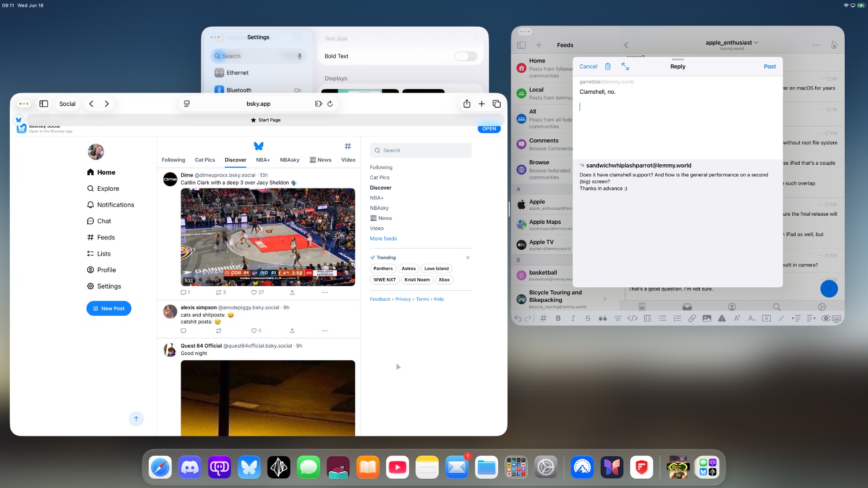This screenshot has width=868, height=488.
Task: Open the Lemmy more options ellipsis menu
Action: [x=816, y=45]
